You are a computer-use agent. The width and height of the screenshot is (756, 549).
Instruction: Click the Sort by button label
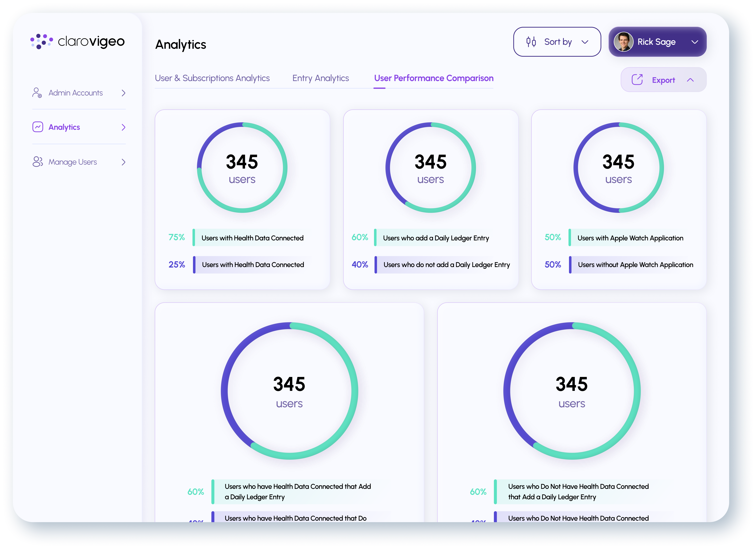click(x=558, y=42)
